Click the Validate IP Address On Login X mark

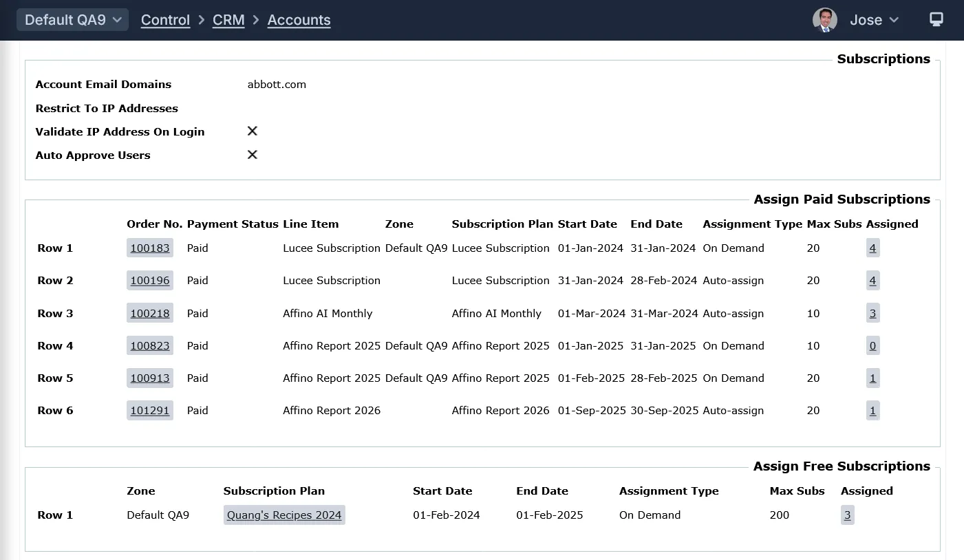[x=253, y=131]
